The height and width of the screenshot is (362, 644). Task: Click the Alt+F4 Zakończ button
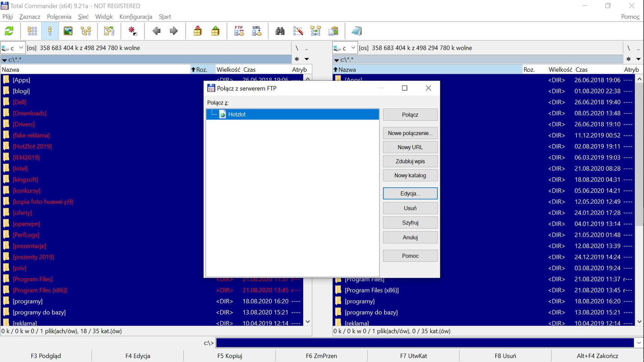[597, 356]
